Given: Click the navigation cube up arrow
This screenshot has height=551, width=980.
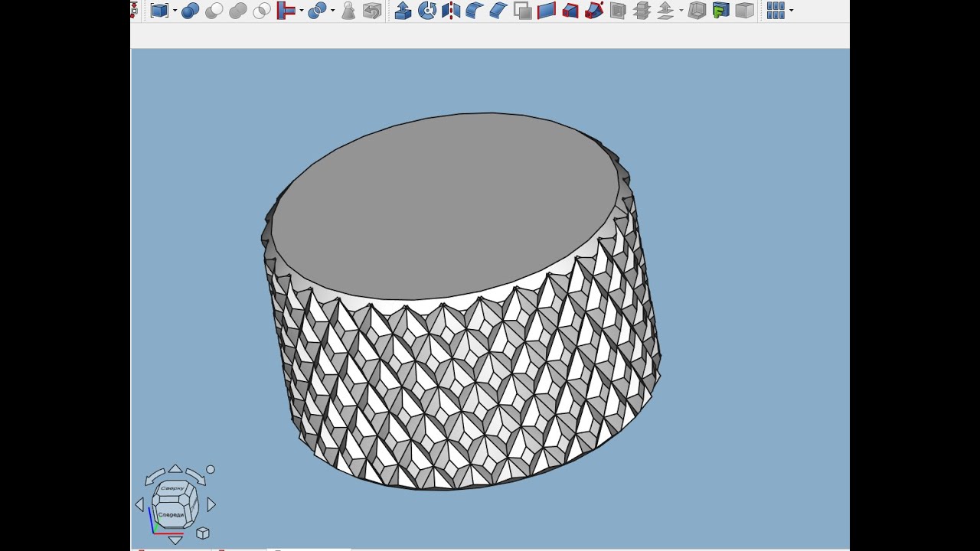Looking at the screenshot, I should (175, 468).
